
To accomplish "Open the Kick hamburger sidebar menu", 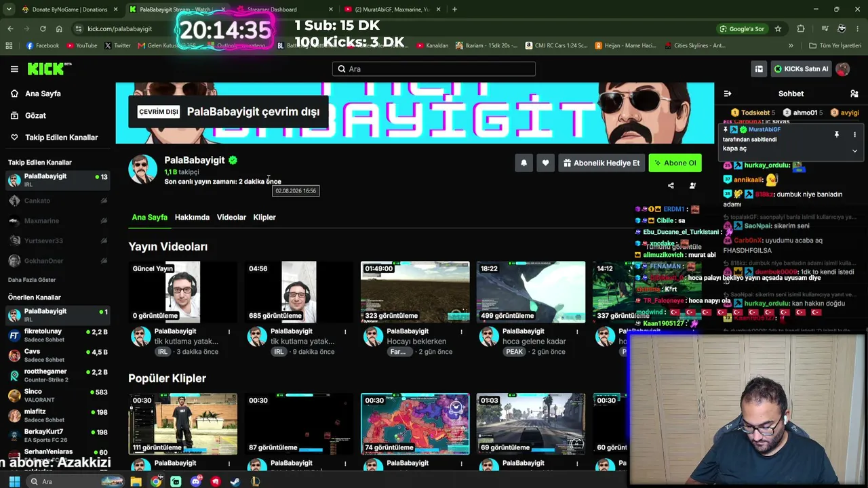I will click(x=14, y=68).
